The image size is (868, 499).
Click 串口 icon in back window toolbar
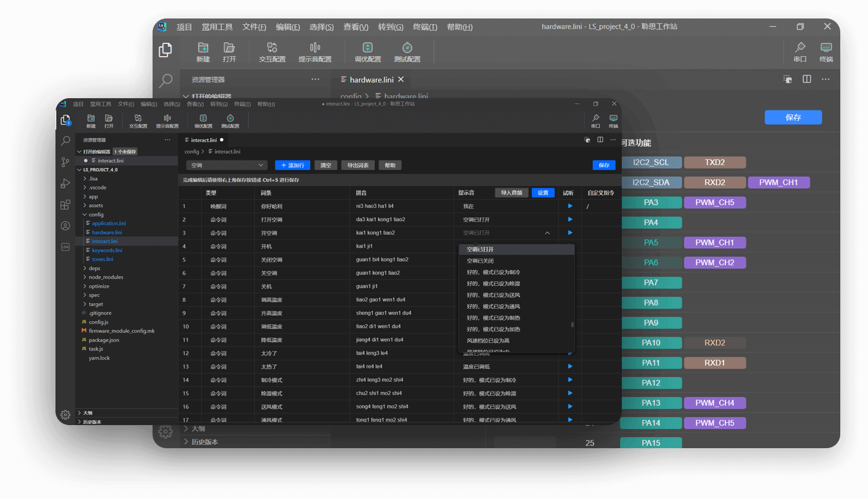click(x=800, y=52)
